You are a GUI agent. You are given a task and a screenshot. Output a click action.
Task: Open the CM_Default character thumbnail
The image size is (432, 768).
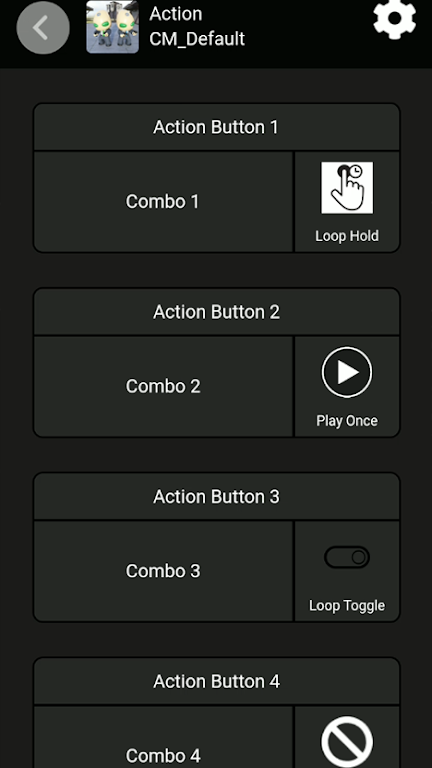(x=113, y=27)
